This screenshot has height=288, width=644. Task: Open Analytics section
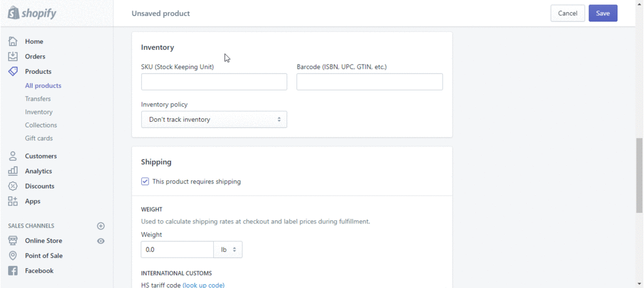[x=38, y=171]
